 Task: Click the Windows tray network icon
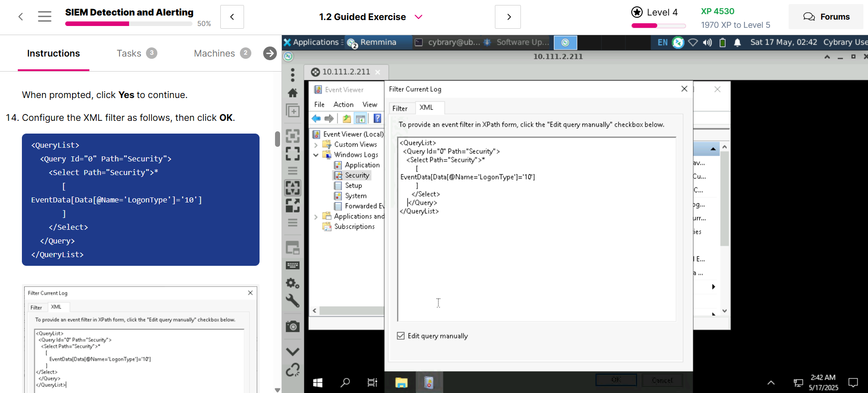pos(798,383)
